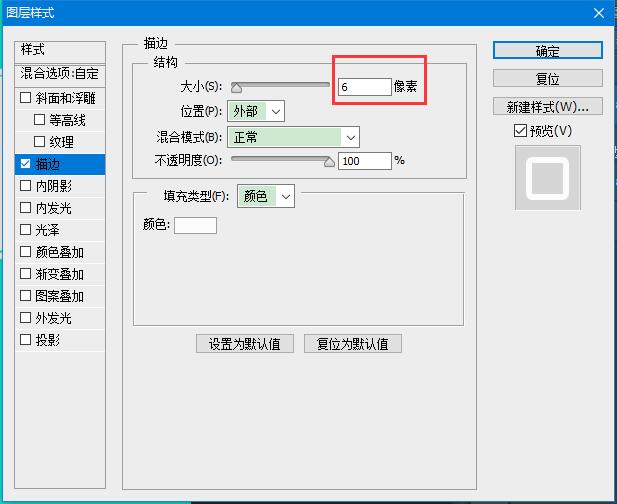Click the 复位为默认值 button

353,344
